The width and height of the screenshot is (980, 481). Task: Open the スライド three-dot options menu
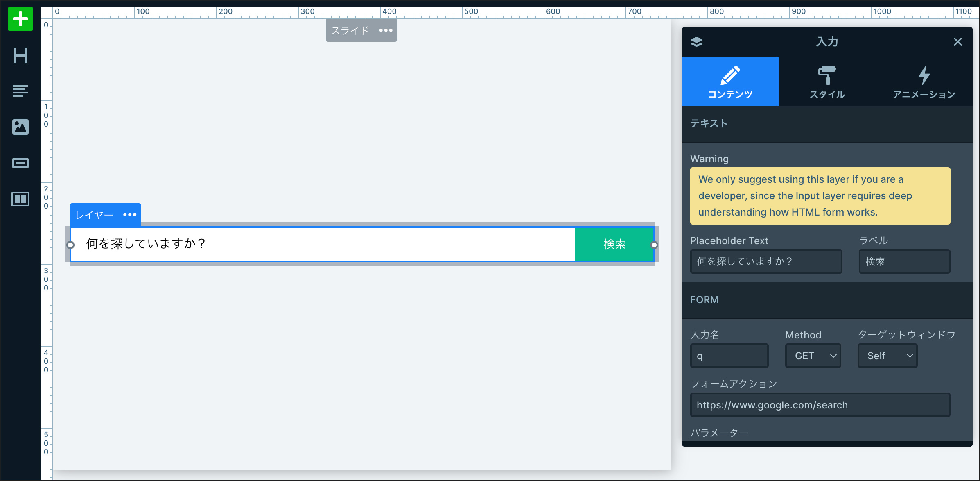pos(386,30)
